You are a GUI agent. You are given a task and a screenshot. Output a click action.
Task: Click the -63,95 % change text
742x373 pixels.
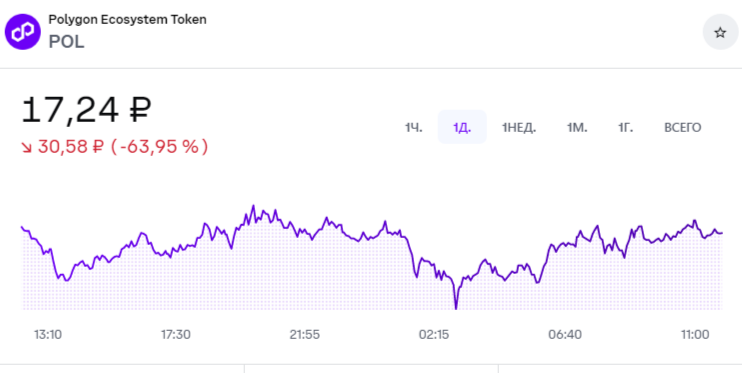(x=159, y=147)
